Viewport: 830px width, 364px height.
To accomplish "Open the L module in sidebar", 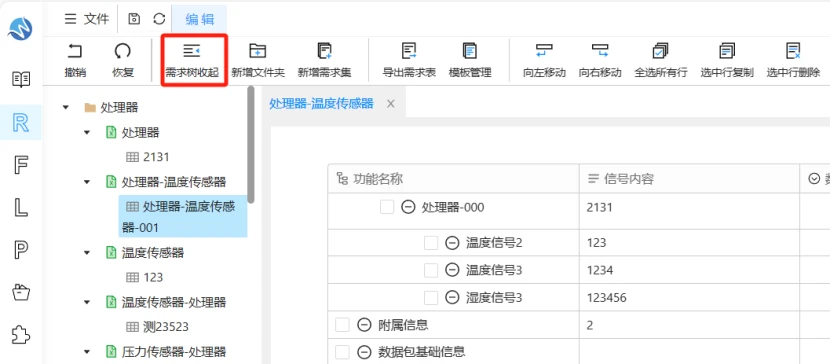I will tap(21, 207).
